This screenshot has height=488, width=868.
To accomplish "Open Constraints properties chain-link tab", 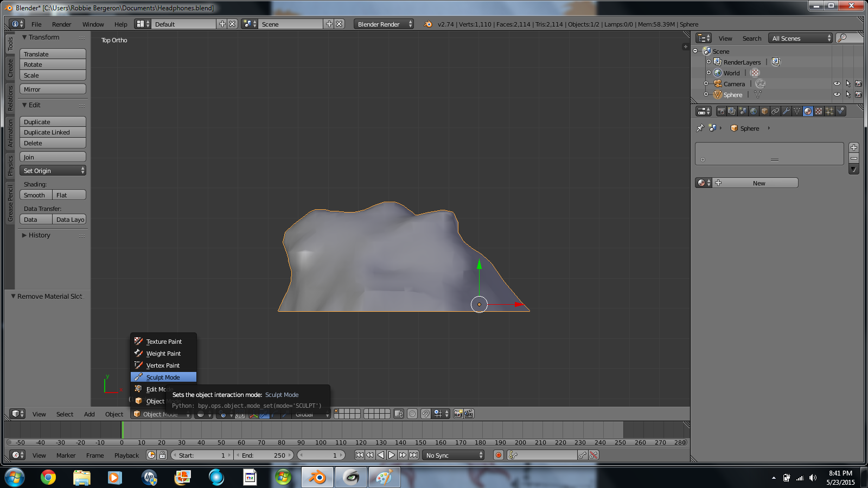I will 775,111.
